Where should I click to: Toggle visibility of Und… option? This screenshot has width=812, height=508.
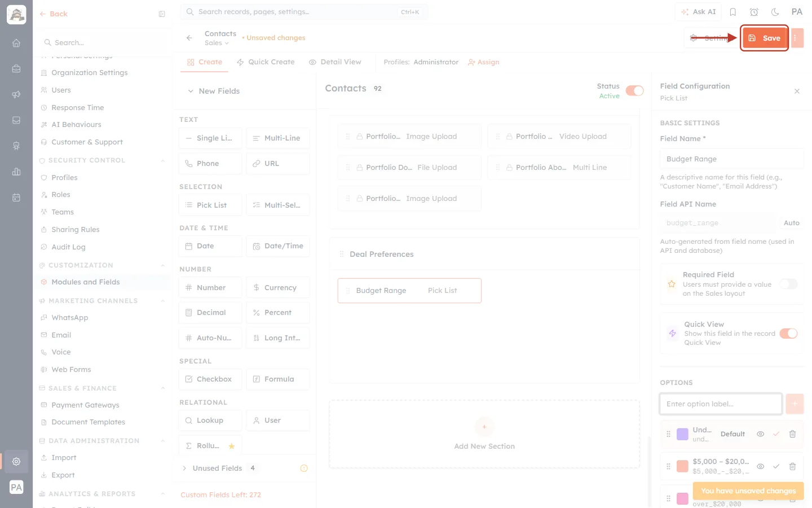(x=760, y=434)
